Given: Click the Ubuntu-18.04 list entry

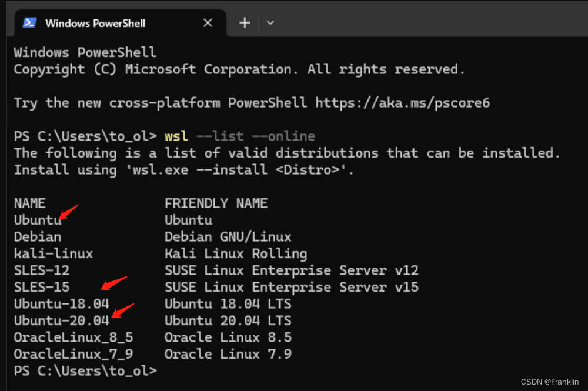Looking at the screenshot, I should [x=61, y=303].
